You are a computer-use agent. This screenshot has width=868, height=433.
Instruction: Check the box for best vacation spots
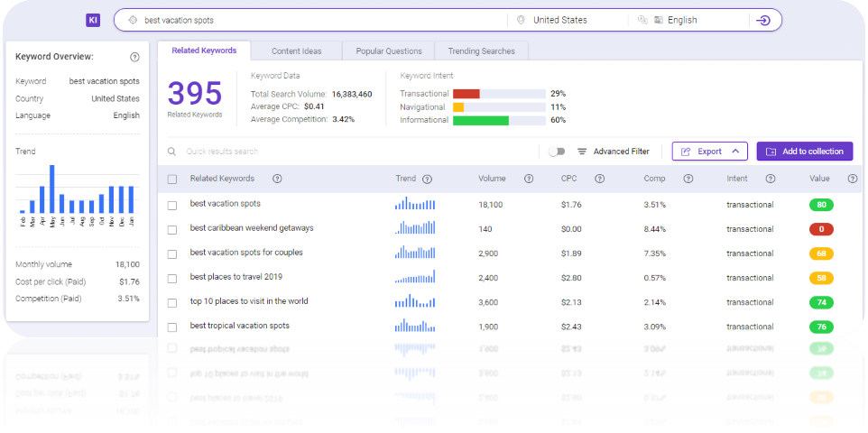coord(172,206)
